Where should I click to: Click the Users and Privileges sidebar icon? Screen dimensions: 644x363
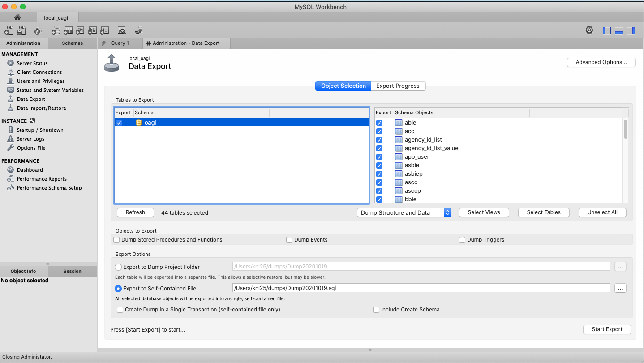pos(10,81)
